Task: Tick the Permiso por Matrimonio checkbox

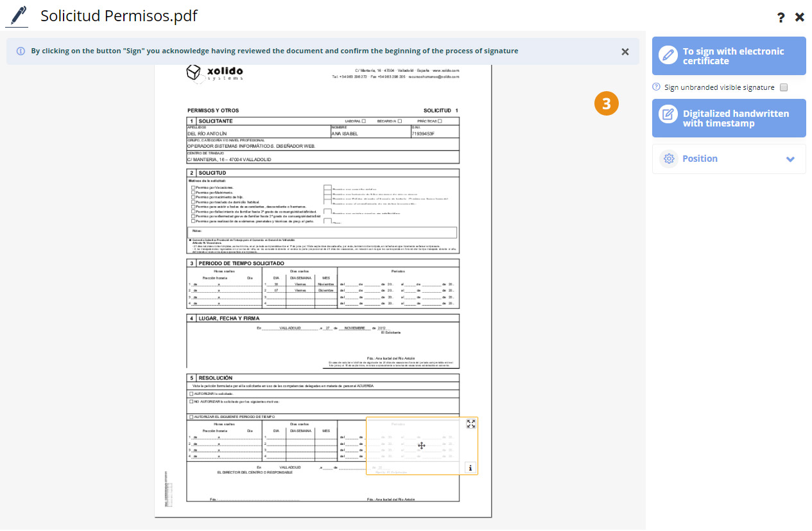Action: click(193, 192)
